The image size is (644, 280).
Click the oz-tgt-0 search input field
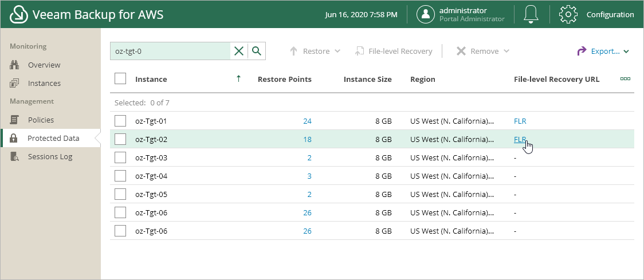(x=170, y=51)
